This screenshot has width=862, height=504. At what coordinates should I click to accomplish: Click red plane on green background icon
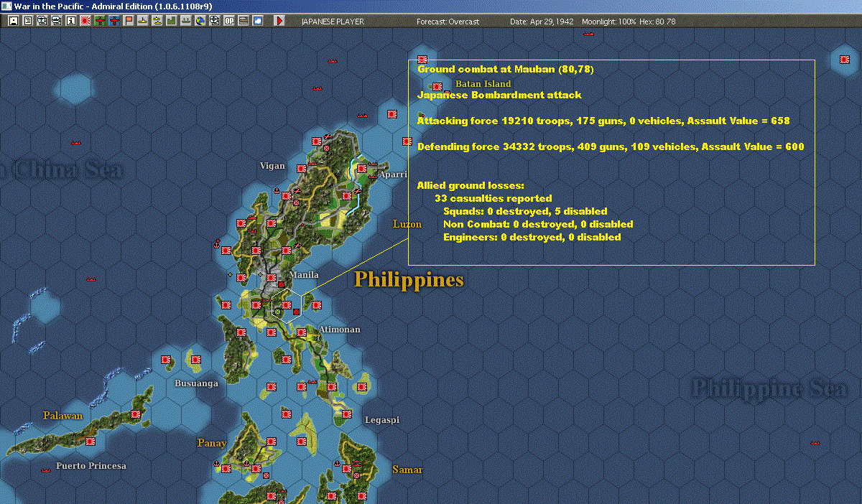tap(100, 22)
